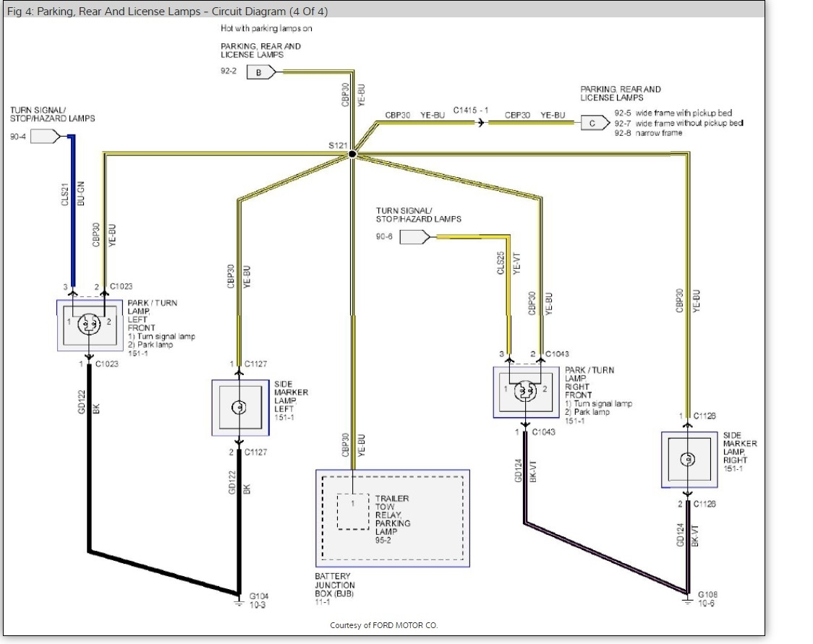813x644 pixels.
Task: Click the C1415-1 inline connector arrow
Action: 481,123
